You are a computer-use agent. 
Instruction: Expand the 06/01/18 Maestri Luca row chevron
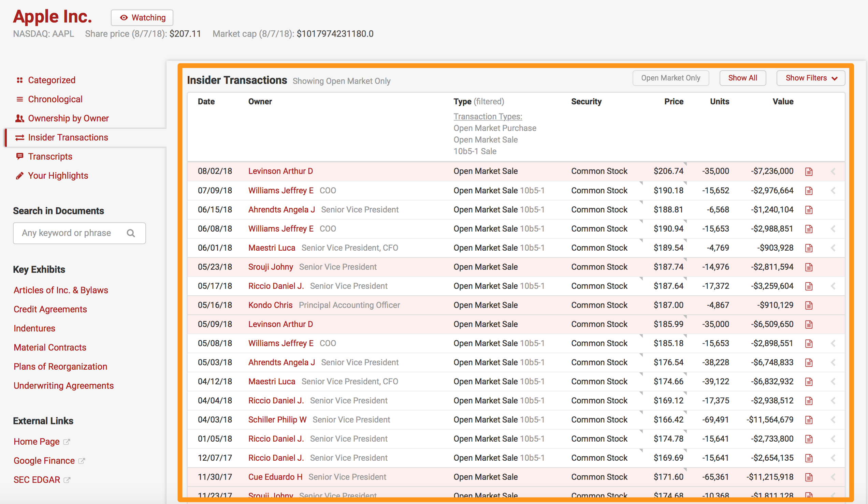click(833, 248)
